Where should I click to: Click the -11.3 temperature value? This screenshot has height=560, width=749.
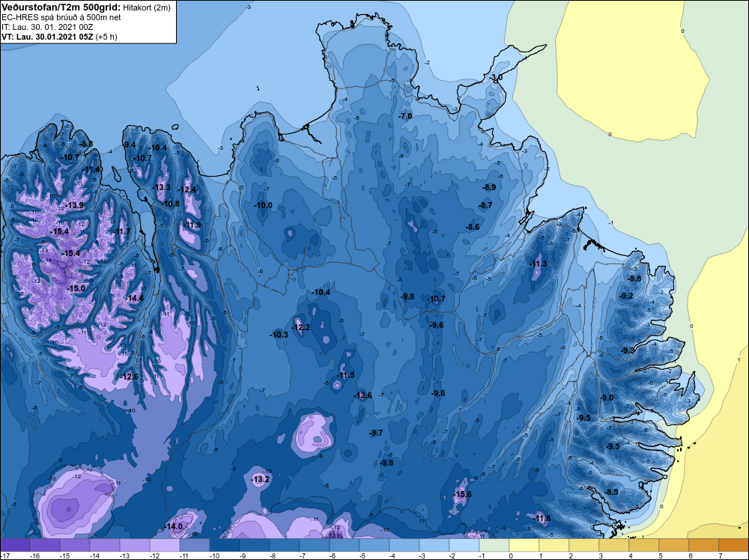click(539, 264)
